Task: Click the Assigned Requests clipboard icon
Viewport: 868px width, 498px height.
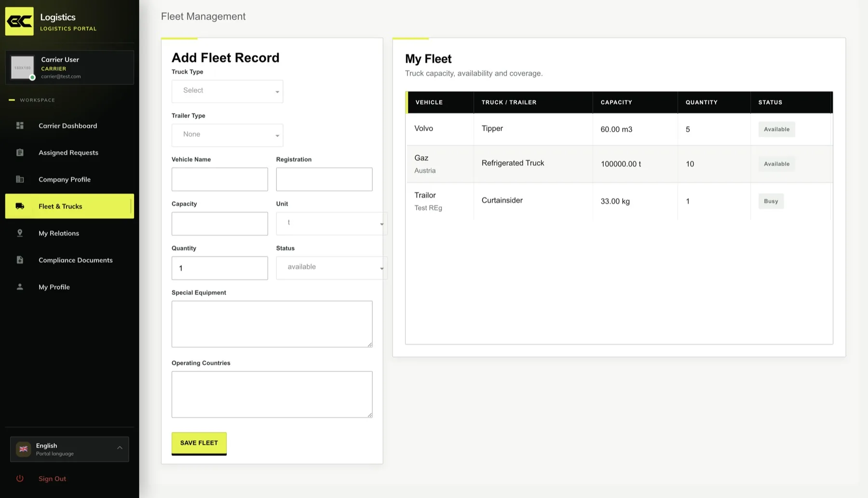Action: pyautogui.click(x=20, y=152)
